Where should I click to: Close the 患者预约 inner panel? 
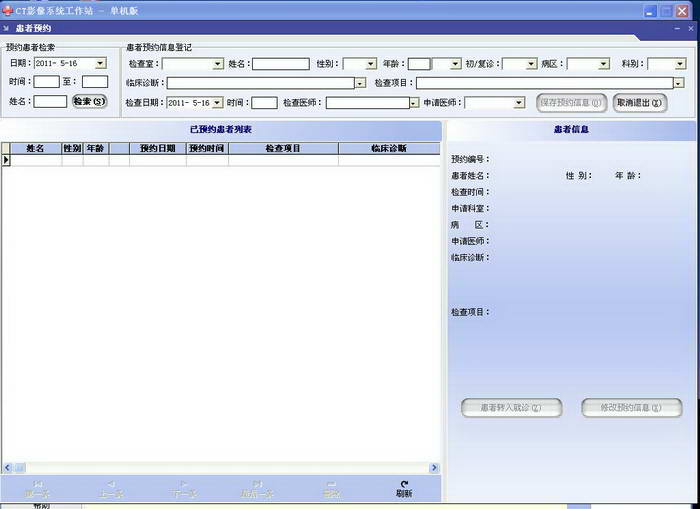(691, 28)
